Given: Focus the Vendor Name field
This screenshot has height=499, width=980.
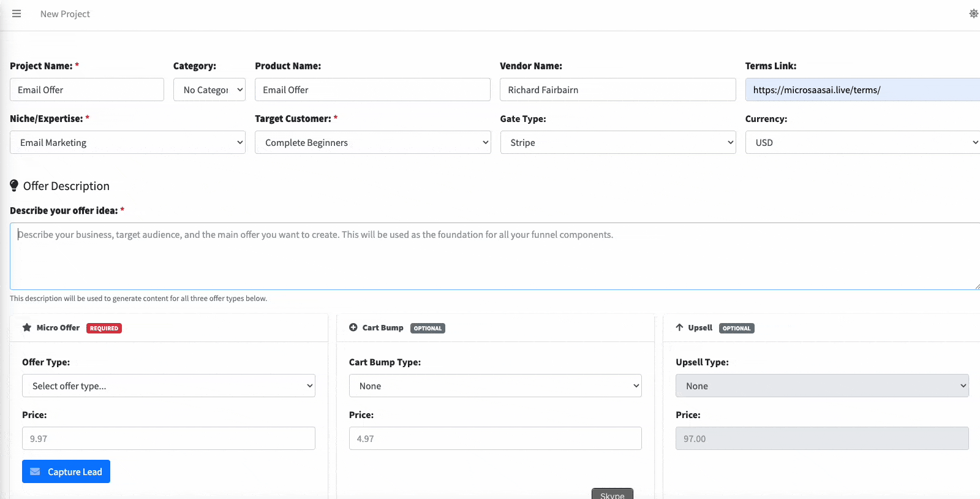Looking at the screenshot, I should pos(617,90).
